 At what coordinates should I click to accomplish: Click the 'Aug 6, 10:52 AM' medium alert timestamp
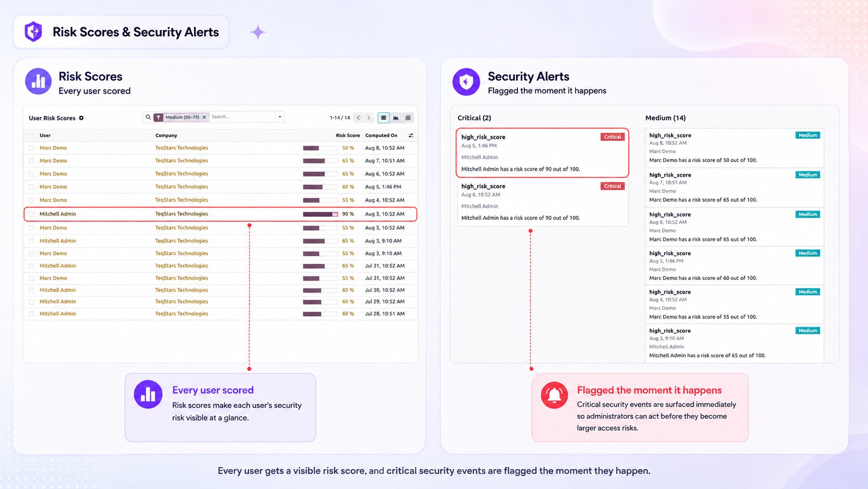point(668,222)
